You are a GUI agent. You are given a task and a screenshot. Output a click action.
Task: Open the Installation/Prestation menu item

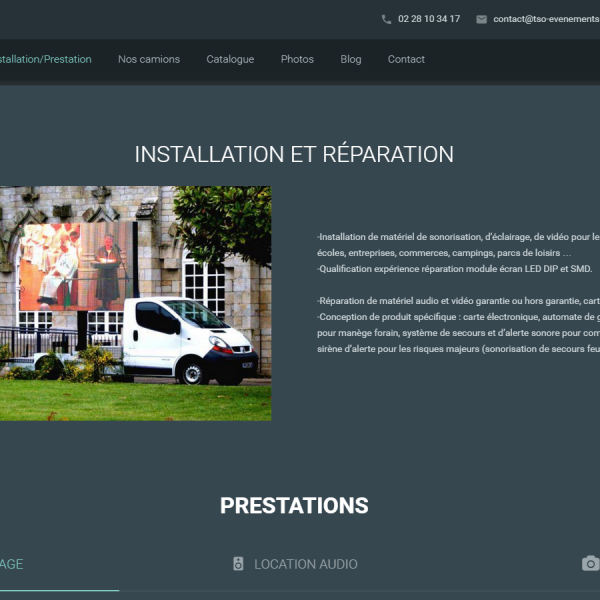pos(45,59)
